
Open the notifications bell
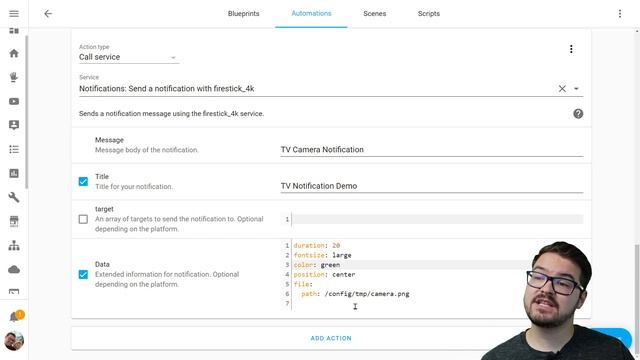(x=15, y=316)
